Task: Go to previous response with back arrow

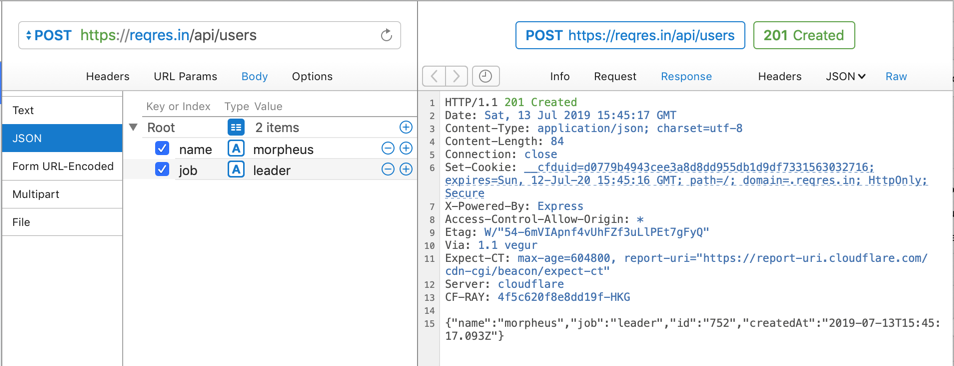Action: (434, 77)
